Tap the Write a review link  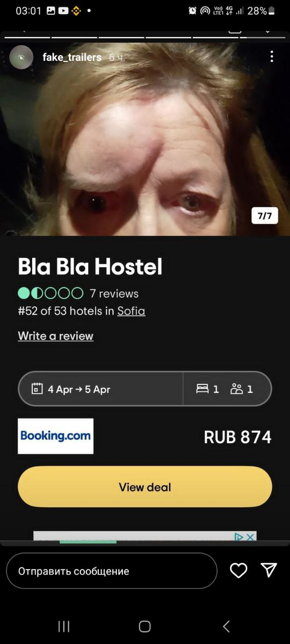(55, 336)
